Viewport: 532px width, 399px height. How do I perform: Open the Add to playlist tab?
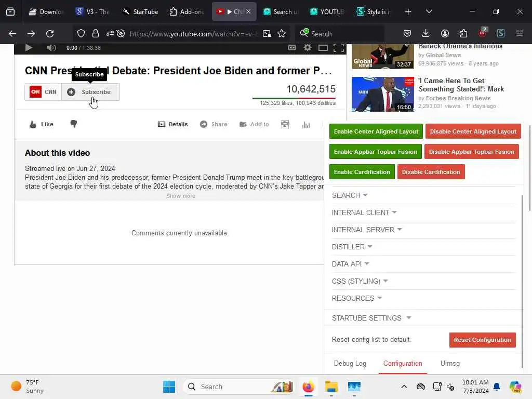pos(254,124)
